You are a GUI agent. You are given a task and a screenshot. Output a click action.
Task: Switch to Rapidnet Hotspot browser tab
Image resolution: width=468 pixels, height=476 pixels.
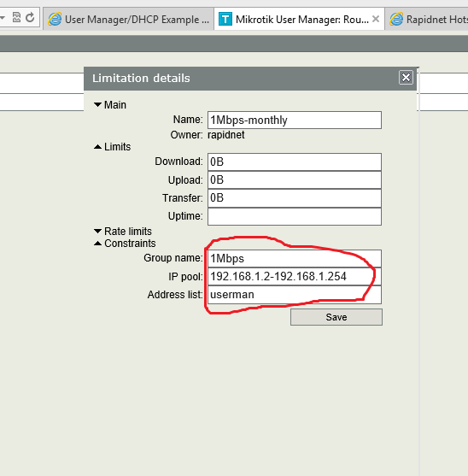pyautogui.click(x=427, y=19)
